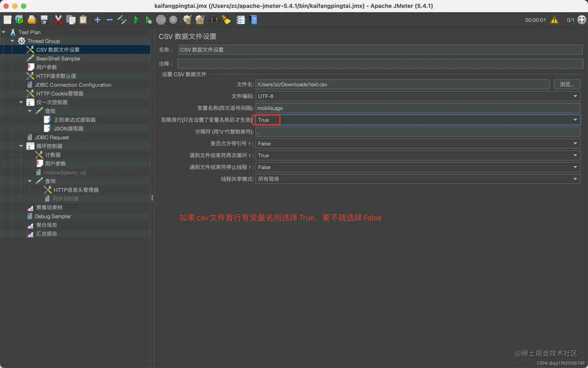This screenshot has height=368, width=588.
Task: Select CSV 数据文件设置 in tree
Action: tap(58, 50)
